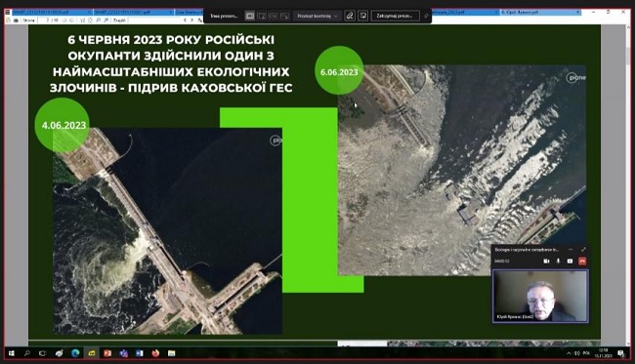The image size is (635, 364).
Task: Click the 'Zatrzymaj prezentowanie' button
Action: pyautogui.click(x=394, y=16)
